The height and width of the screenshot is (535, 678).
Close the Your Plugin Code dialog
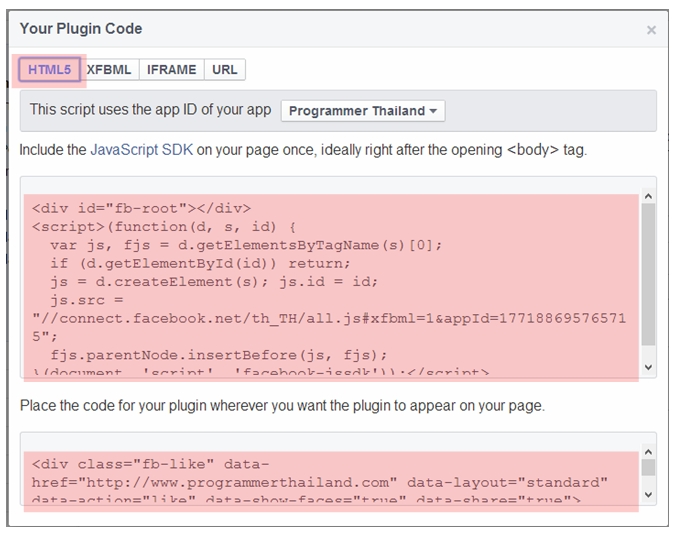[651, 30]
